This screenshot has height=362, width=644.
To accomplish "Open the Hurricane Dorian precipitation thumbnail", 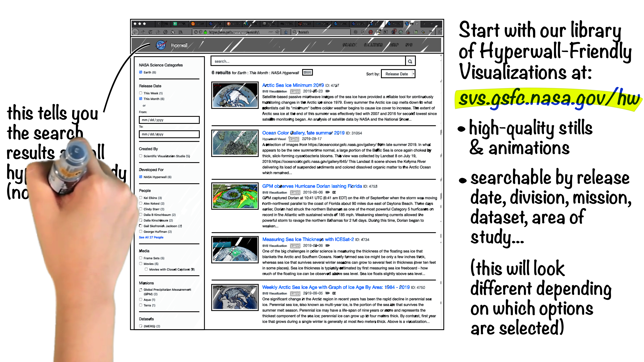I will (x=235, y=196).
